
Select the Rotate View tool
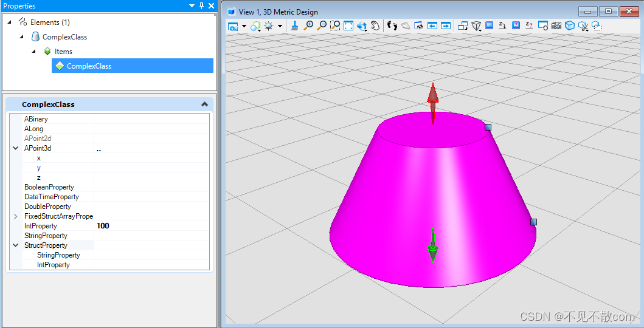pyautogui.click(x=362, y=26)
